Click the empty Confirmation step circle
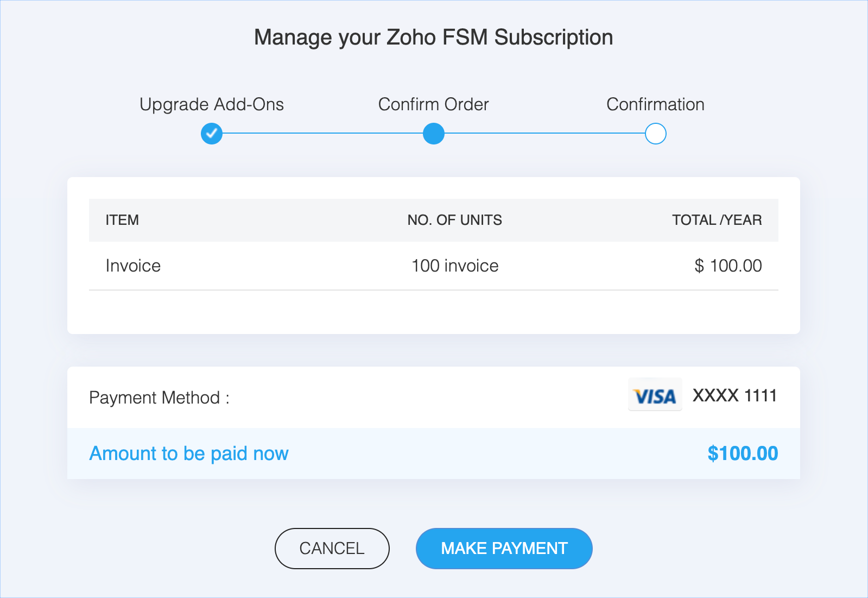 point(655,134)
